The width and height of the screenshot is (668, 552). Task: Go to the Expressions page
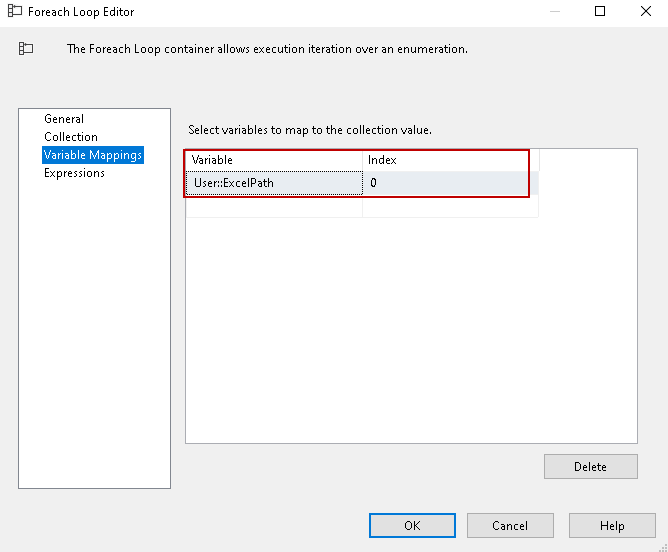coord(74,173)
